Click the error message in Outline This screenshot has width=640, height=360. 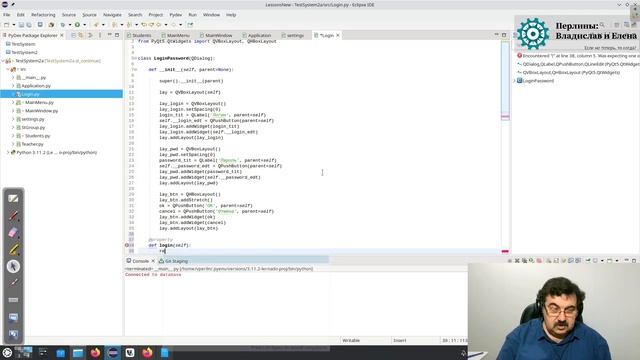[578, 56]
